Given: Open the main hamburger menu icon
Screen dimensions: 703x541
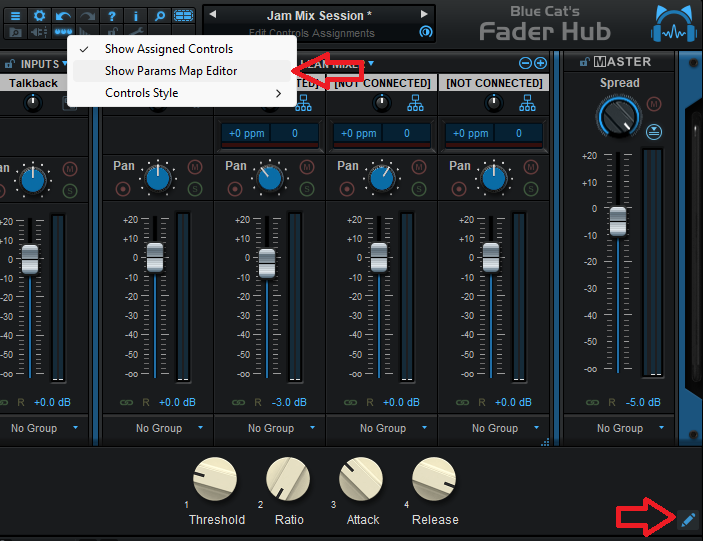Looking at the screenshot, I should 15,16.
